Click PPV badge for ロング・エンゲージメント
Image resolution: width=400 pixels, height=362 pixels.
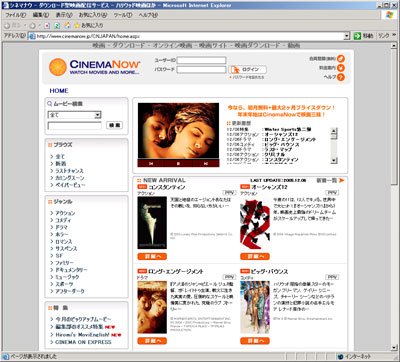229,277
